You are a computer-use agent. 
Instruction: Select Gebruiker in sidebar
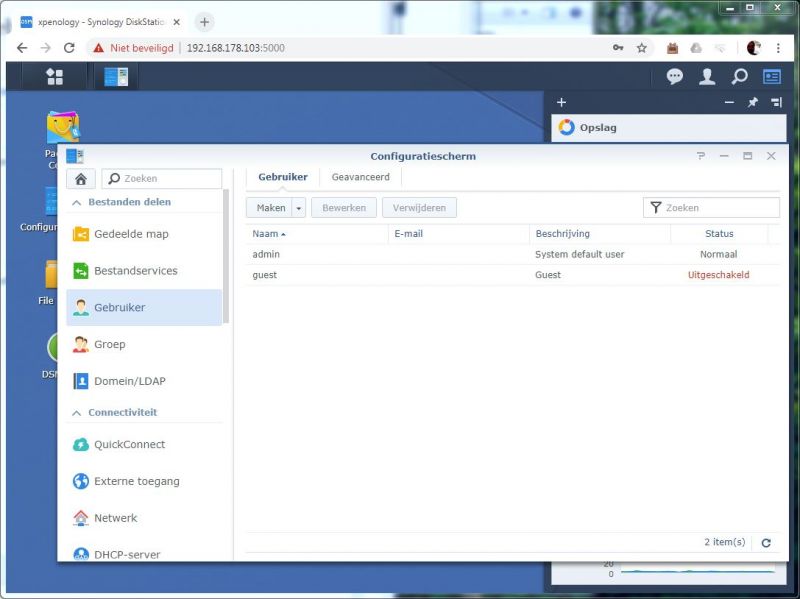[x=144, y=308]
